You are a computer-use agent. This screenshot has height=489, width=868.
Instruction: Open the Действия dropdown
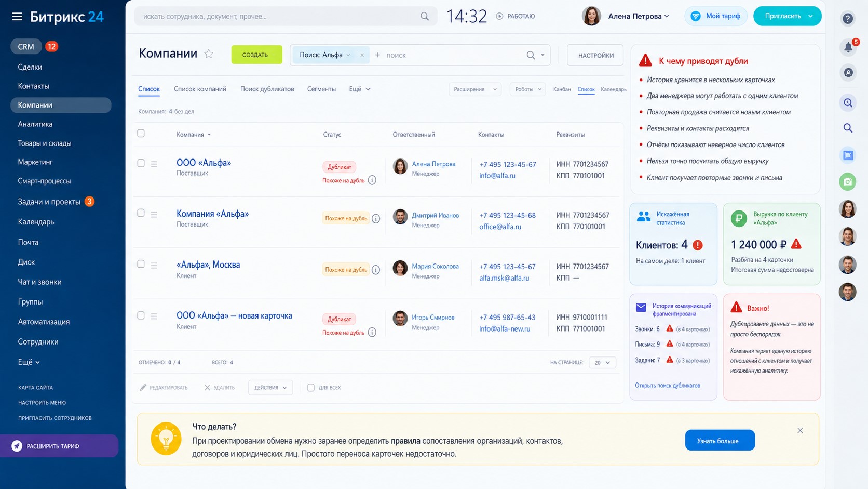270,388
